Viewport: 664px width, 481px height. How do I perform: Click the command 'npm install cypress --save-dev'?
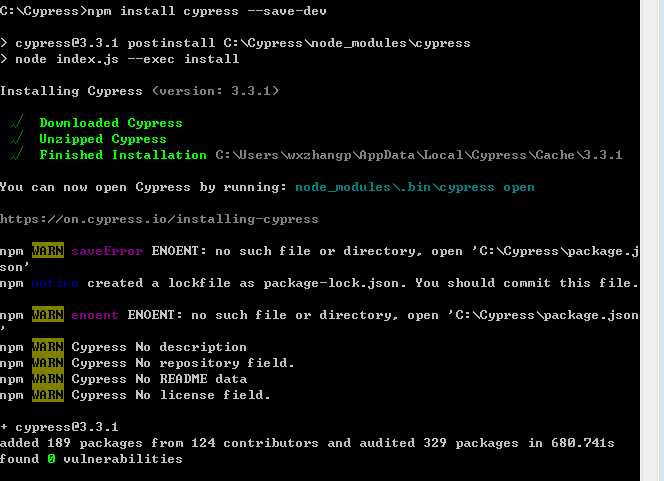click(x=207, y=11)
